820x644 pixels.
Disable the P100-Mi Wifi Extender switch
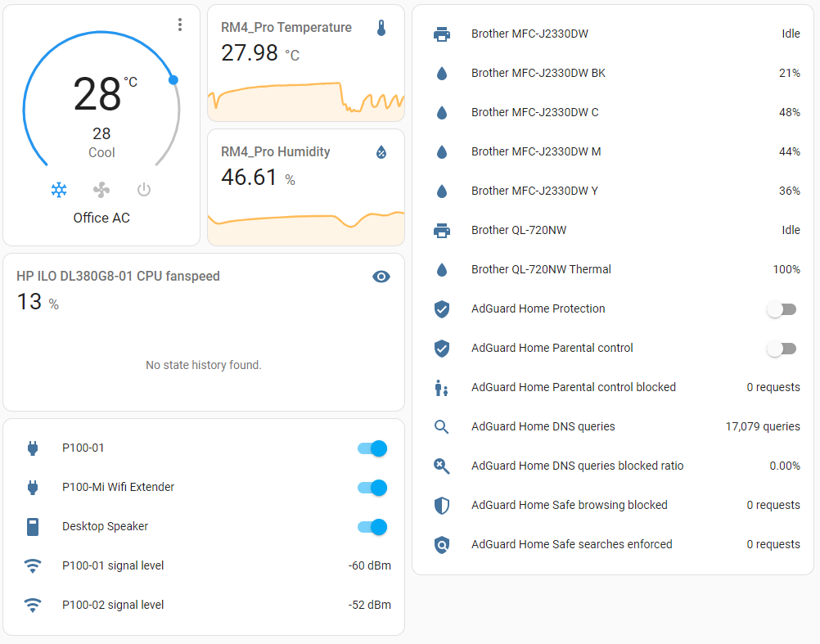[x=372, y=488]
